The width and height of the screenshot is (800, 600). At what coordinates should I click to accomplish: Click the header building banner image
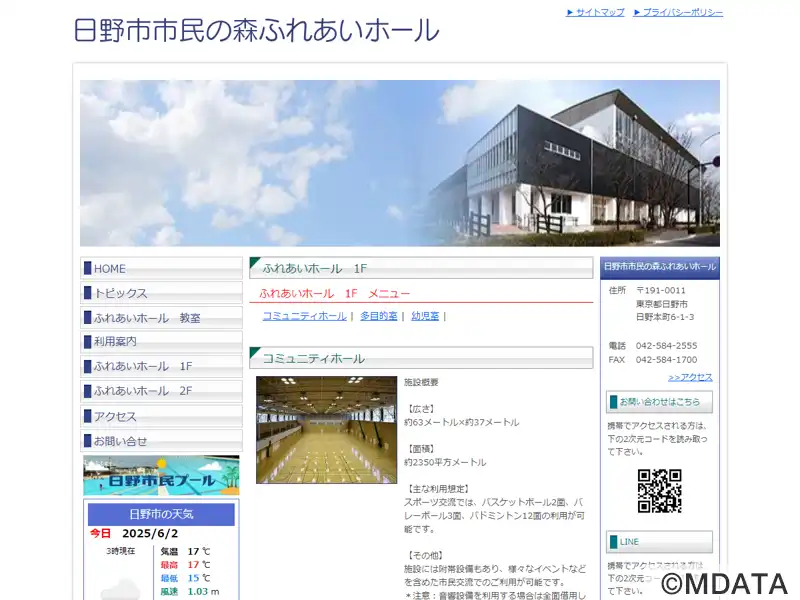click(x=400, y=163)
